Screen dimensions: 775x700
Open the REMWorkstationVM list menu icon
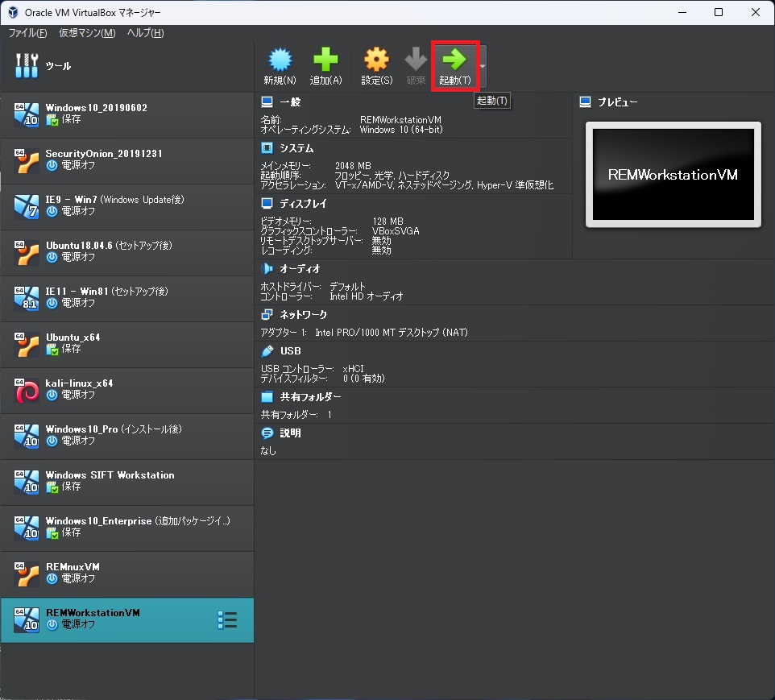(227, 620)
